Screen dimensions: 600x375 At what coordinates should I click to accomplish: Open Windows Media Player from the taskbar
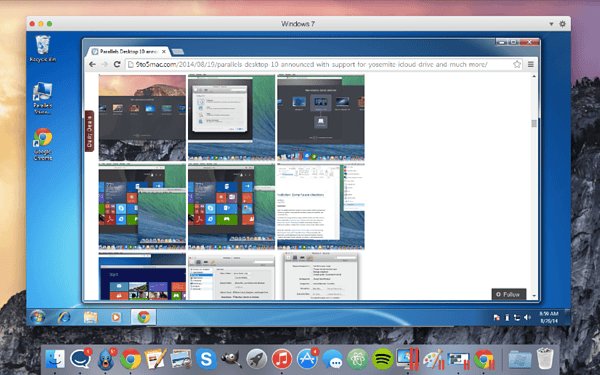(116, 317)
